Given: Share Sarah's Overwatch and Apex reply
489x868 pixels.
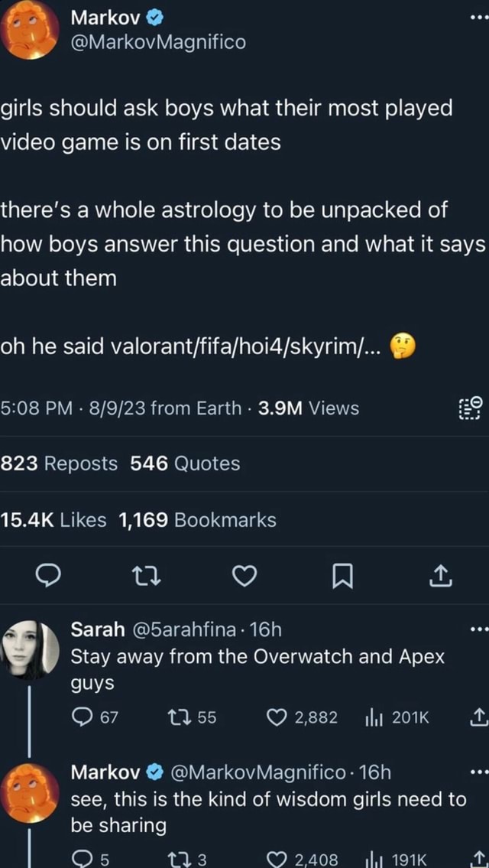Looking at the screenshot, I should click(x=478, y=717).
